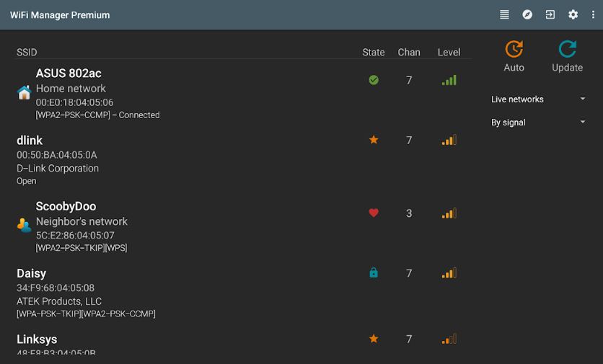Viewport: 603px width, 364px height.
Task: Tap the Update refresh icon
Action: (567, 49)
